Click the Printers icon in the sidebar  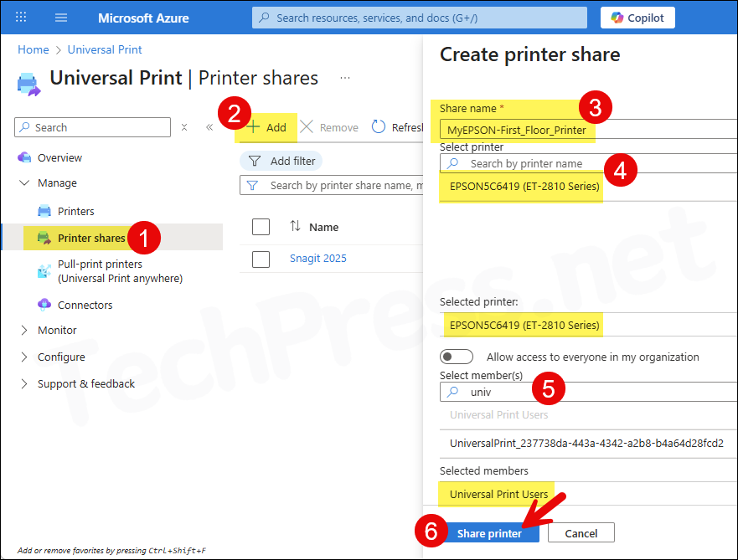coord(44,211)
